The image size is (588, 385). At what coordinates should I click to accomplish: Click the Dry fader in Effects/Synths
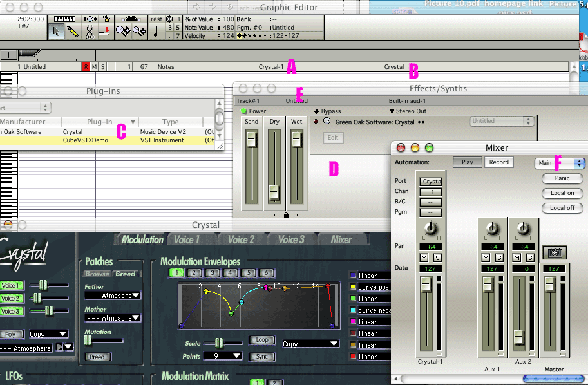(274, 192)
